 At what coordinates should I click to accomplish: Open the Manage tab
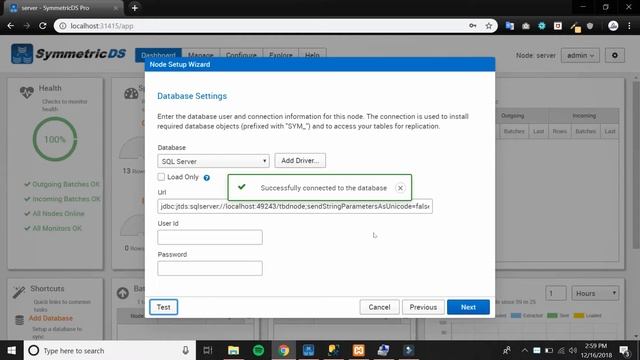click(x=200, y=54)
